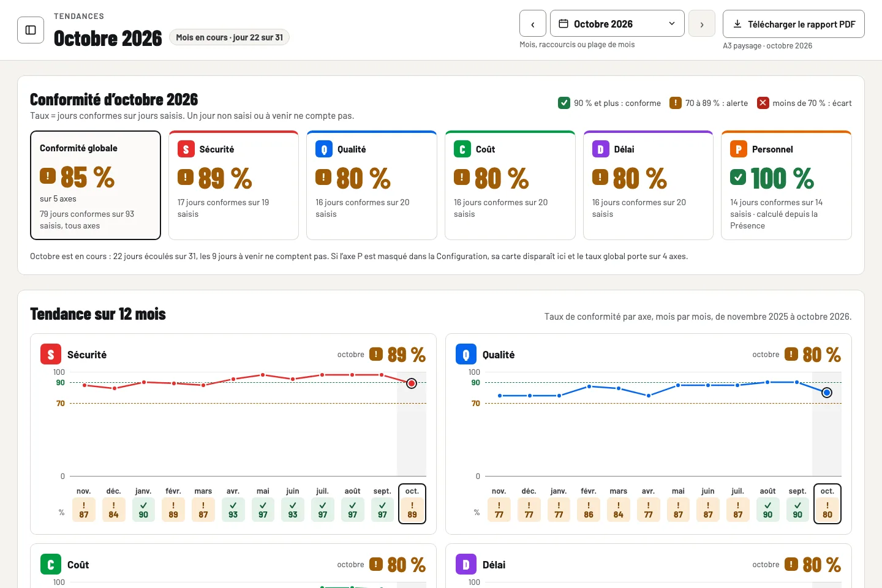Screen dimensions: 882x588
Task: Click the red écart legend marker
Action: [763, 103]
